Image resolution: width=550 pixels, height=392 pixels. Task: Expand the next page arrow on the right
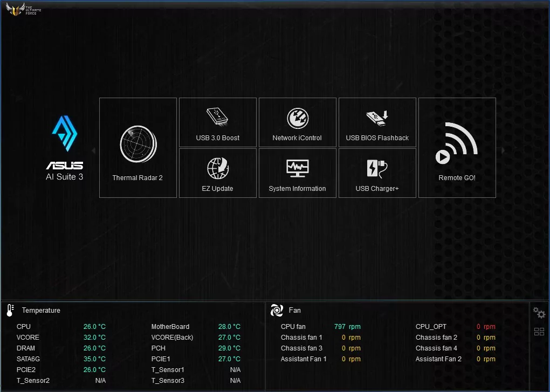(x=503, y=151)
